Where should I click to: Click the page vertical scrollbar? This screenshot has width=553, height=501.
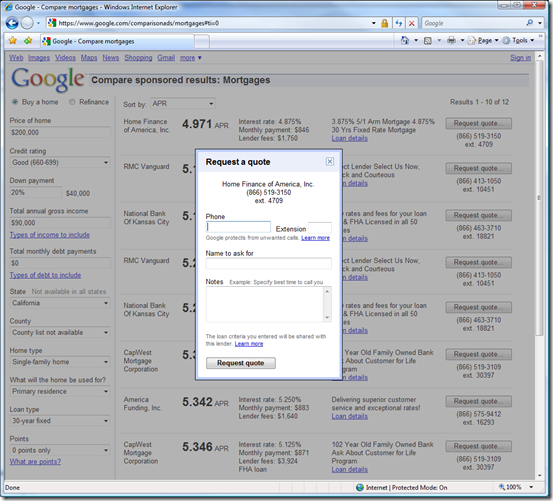539,197
